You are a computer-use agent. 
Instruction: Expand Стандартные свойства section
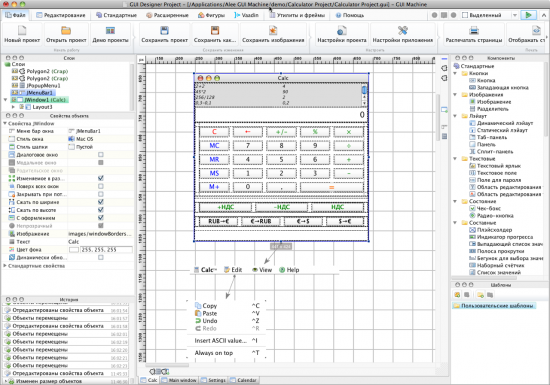click(5, 266)
